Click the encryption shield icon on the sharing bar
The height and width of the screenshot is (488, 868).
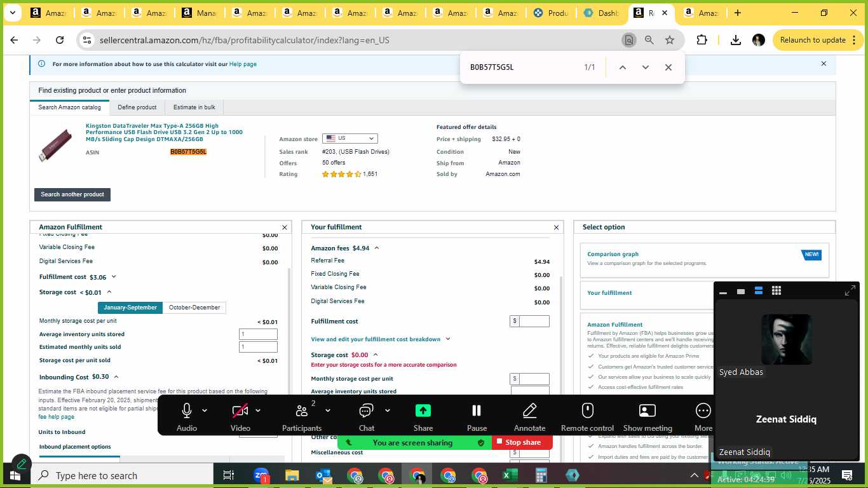point(481,442)
